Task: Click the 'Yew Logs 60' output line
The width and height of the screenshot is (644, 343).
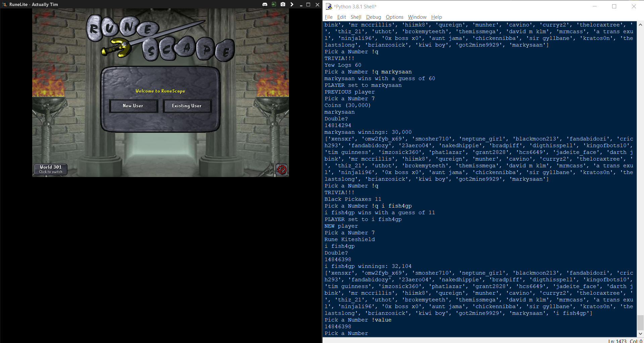Action: tap(343, 65)
